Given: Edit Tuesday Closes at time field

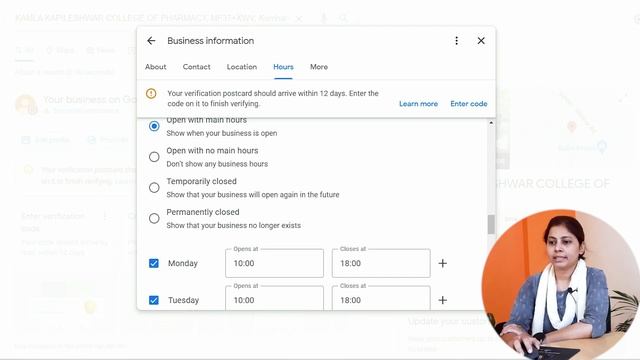Looking at the screenshot, I should 381,298.
